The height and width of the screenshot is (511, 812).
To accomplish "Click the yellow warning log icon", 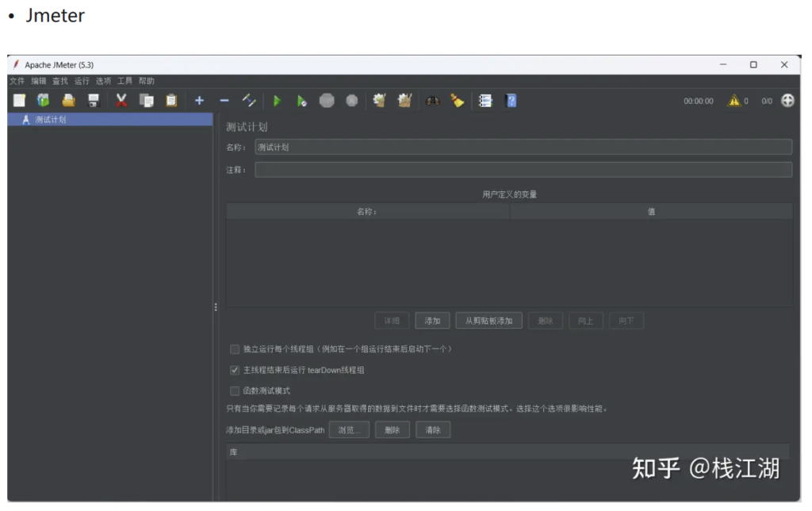I will [x=734, y=101].
